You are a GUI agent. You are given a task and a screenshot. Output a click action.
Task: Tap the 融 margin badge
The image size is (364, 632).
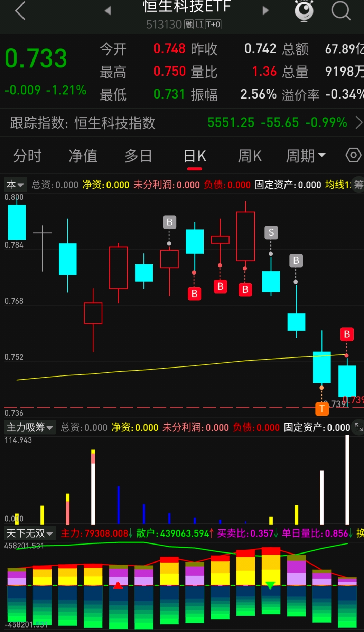point(189,25)
